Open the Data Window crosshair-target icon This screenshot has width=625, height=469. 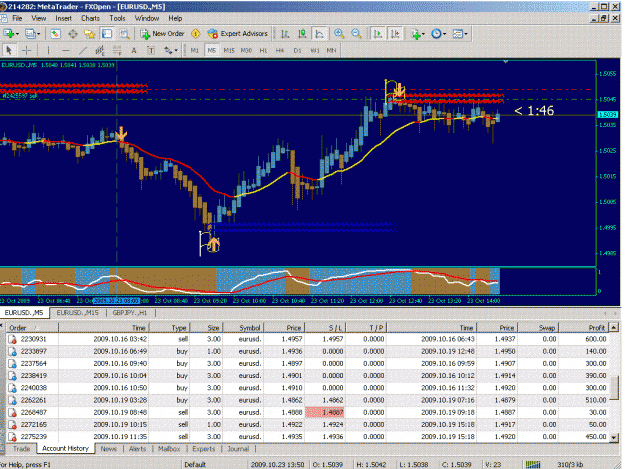point(73,34)
